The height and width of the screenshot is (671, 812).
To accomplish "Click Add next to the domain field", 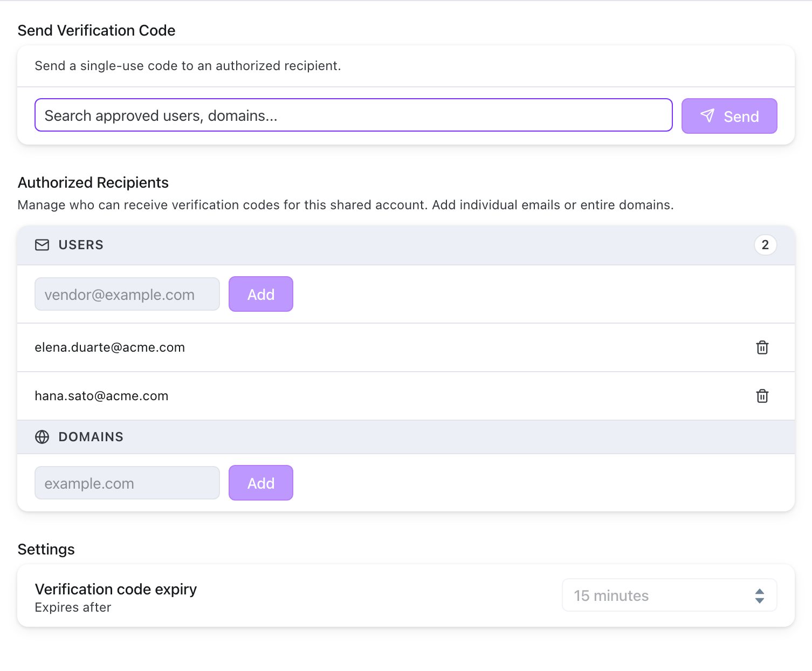I will point(261,483).
